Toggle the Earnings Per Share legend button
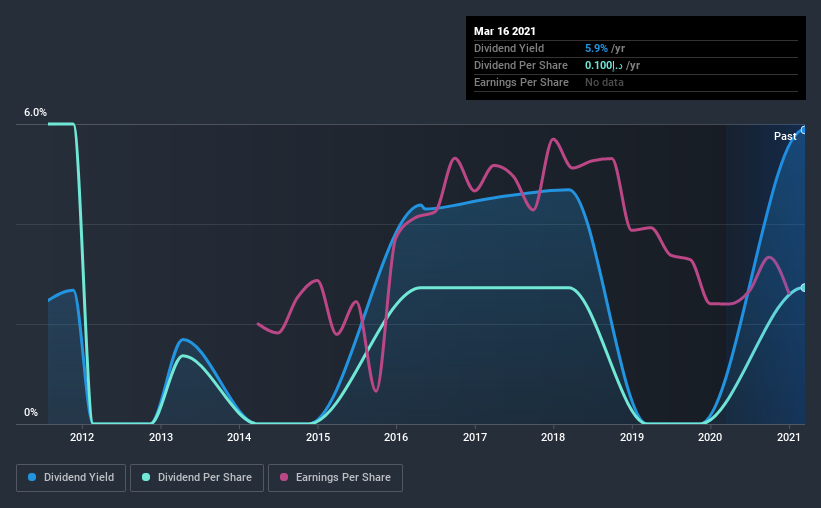The height and width of the screenshot is (508, 821). pos(335,478)
